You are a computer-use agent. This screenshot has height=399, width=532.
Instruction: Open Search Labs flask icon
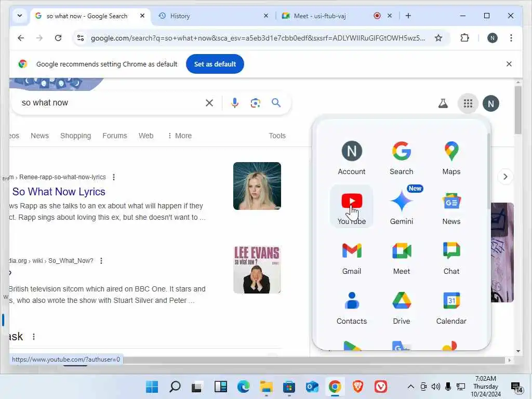point(443,103)
